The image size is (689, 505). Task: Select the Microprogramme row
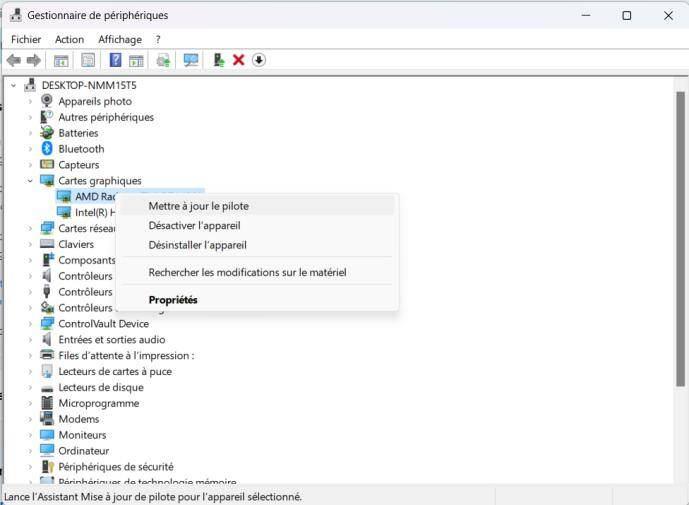pyautogui.click(x=90, y=403)
